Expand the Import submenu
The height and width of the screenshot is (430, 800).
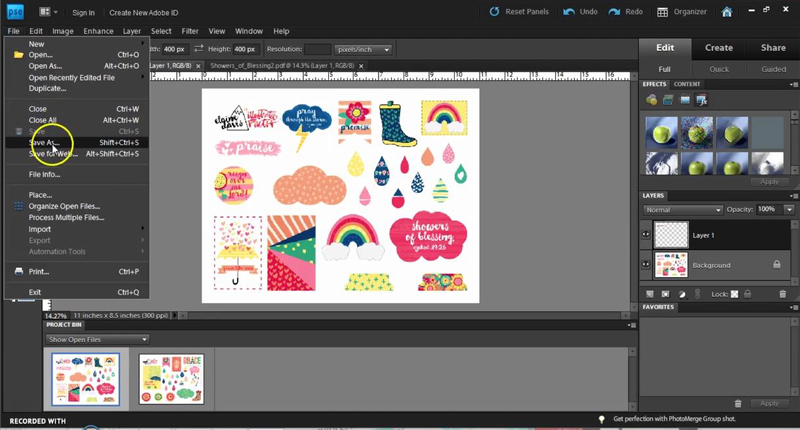(77, 229)
